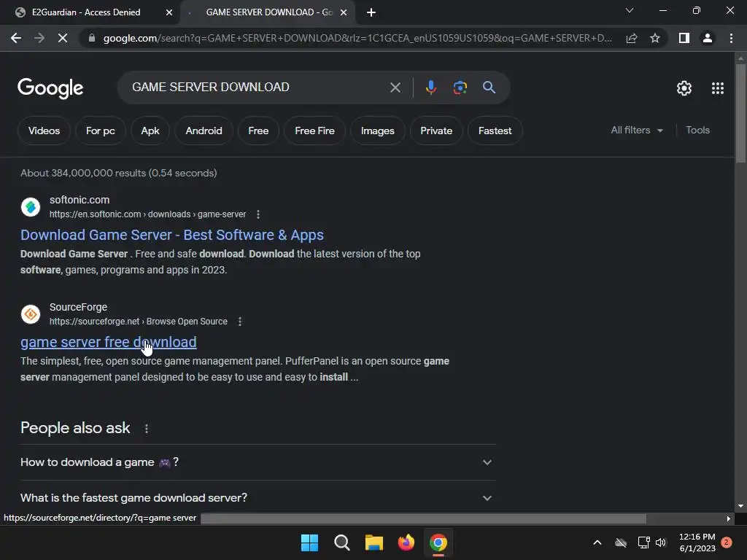
Task: Close the GAME SERVER DOWNLOAD tab
Action: (344, 12)
